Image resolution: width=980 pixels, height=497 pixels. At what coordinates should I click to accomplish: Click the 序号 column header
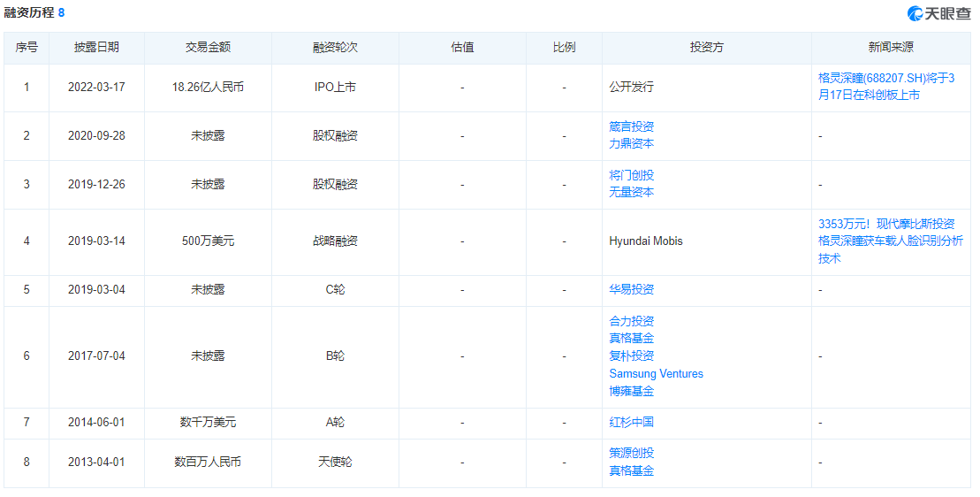click(x=27, y=48)
